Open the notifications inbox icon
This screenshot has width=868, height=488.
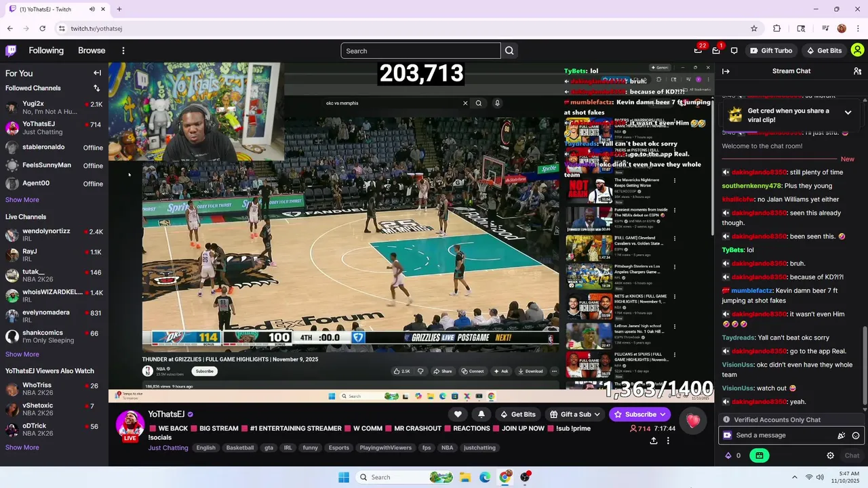coord(716,50)
